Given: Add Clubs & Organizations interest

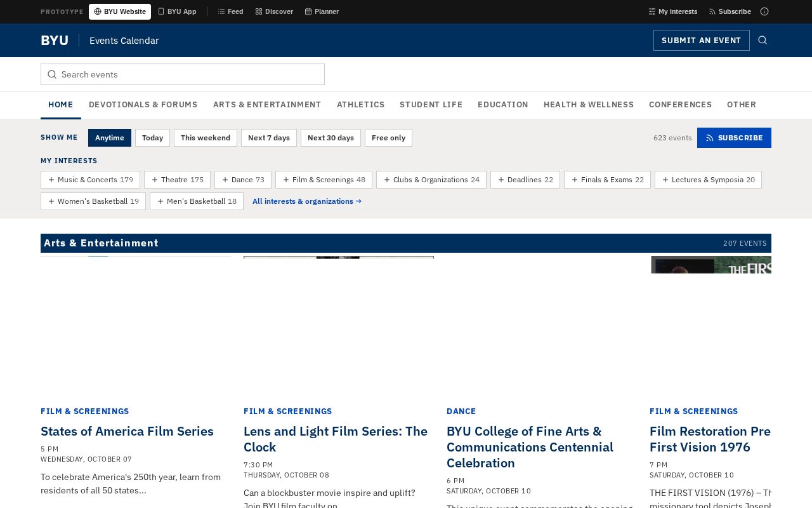Looking at the screenshot, I should (431, 180).
